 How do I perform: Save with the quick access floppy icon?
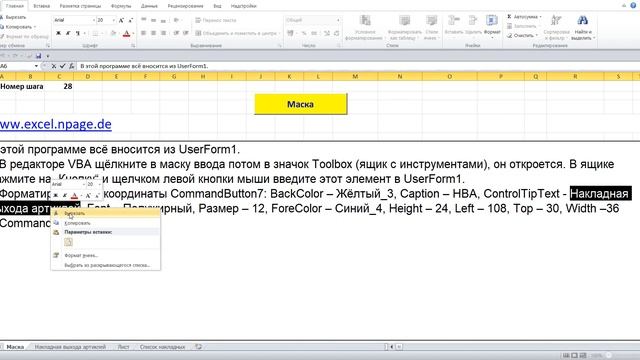[38, 56]
